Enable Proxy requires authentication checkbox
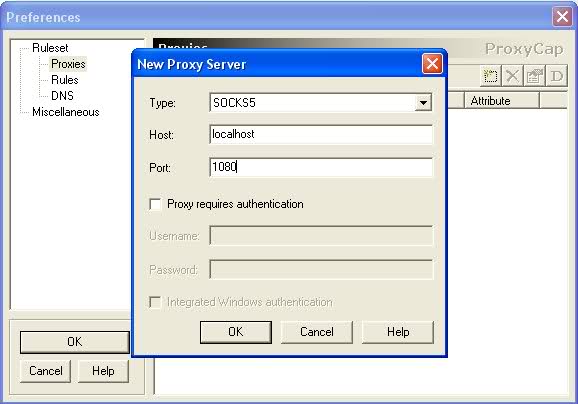 coord(155,204)
